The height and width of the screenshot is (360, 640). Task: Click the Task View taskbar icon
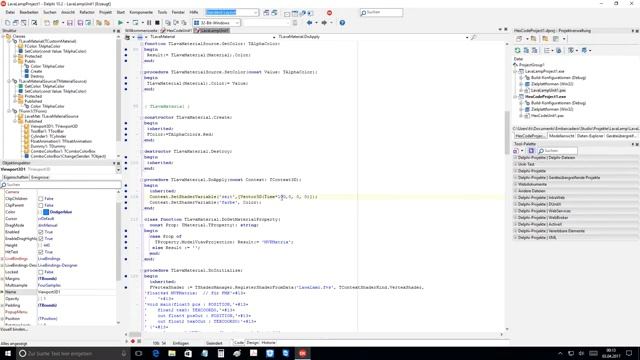pos(138,353)
